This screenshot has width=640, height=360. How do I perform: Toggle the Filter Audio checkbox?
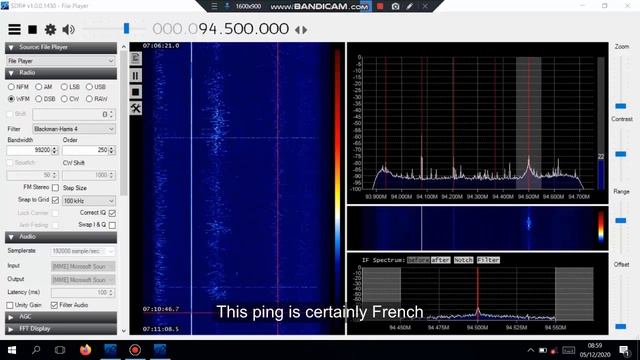coord(54,305)
